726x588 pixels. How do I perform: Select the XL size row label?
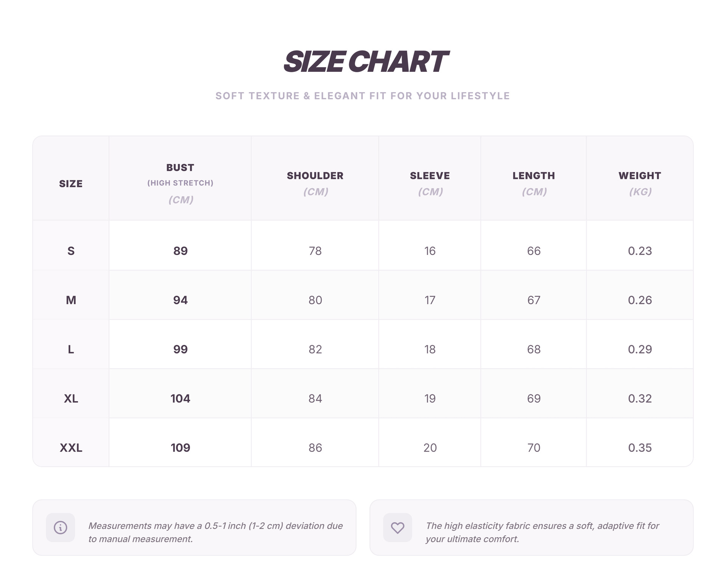pos(71,398)
